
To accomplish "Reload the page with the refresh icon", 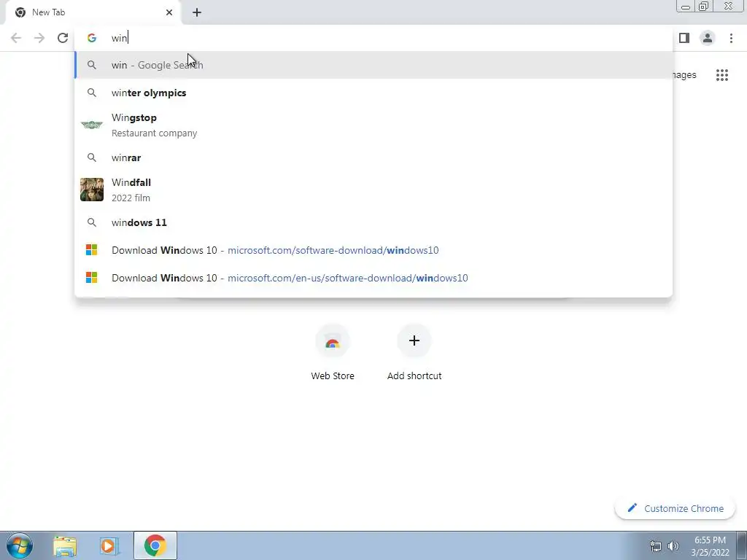I will pyautogui.click(x=63, y=38).
